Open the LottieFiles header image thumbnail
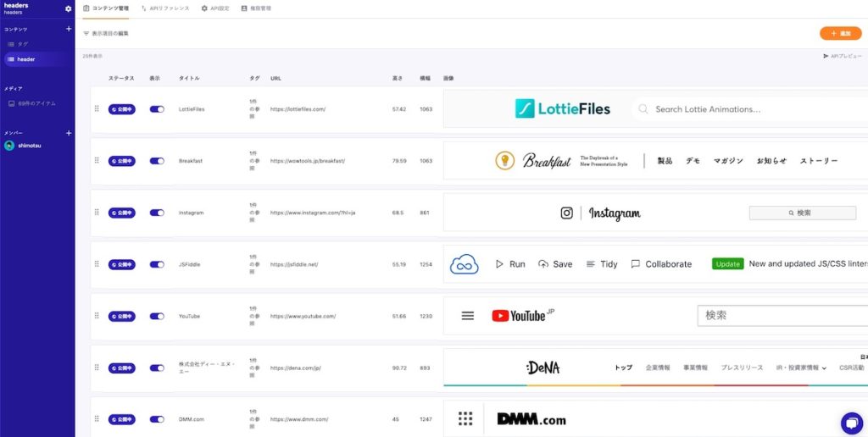The width and height of the screenshot is (868, 437). (x=655, y=109)
